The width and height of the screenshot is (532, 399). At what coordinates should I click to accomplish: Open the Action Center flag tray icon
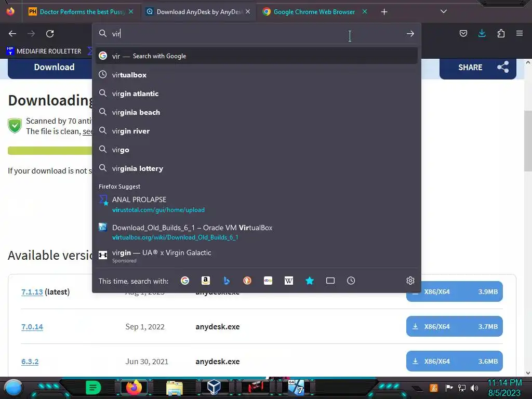pyautogui.click(x=449, y=388)
